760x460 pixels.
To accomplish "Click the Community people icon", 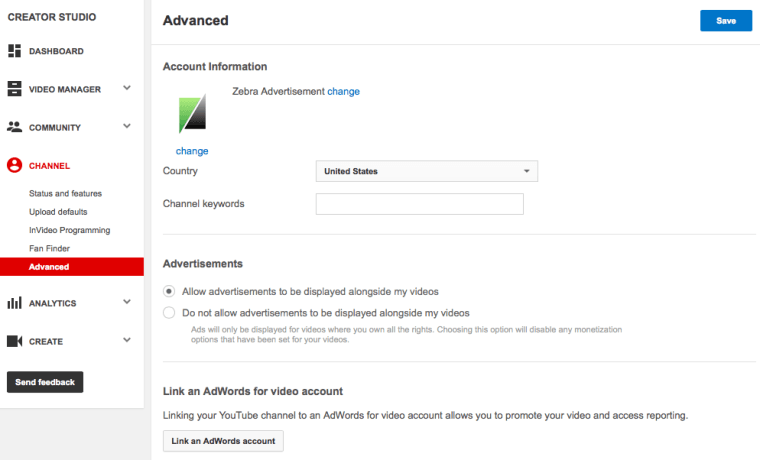I will [15, 127].
